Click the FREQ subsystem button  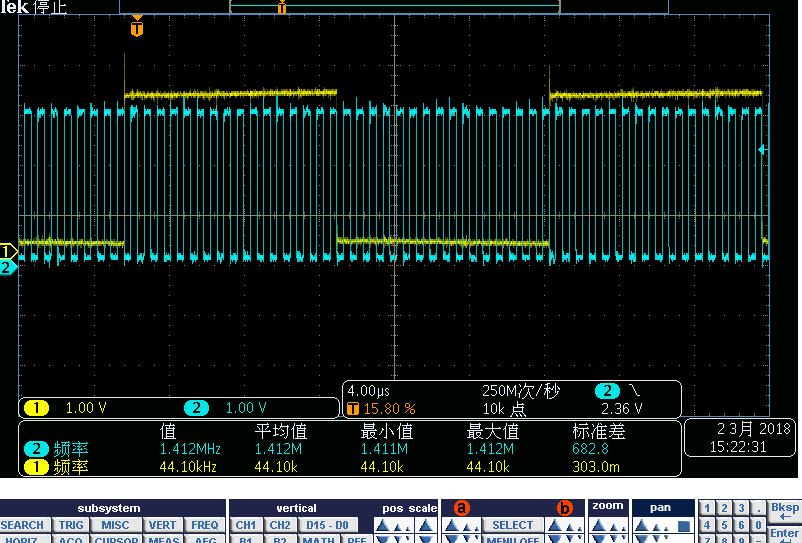pos(204,525)
